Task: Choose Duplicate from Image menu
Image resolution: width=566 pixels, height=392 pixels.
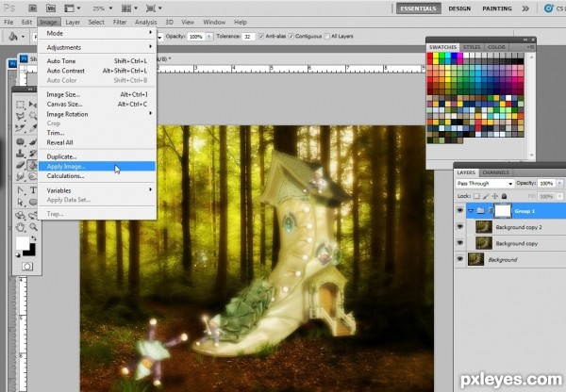Action: click(97, 156)
